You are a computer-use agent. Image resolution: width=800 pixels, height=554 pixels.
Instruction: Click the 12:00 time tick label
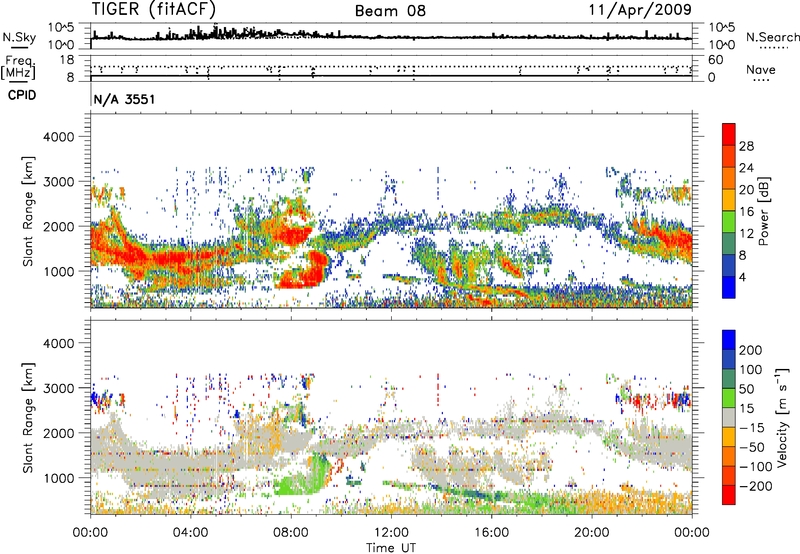(391, 533)
